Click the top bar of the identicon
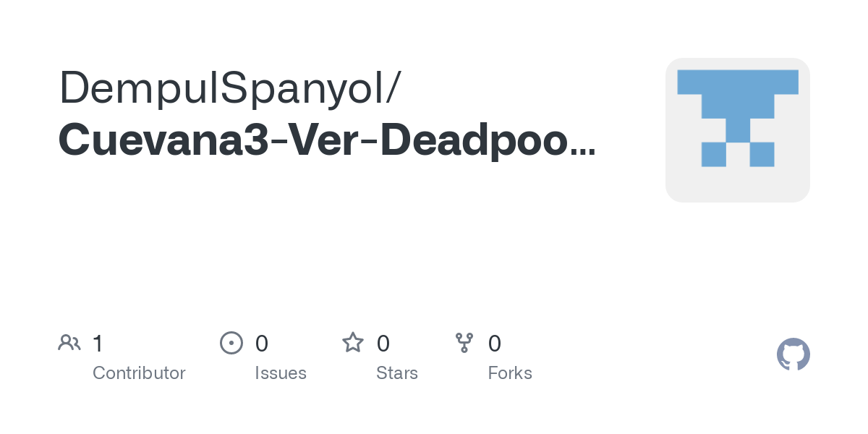The image size is (868, 434). 738,82
